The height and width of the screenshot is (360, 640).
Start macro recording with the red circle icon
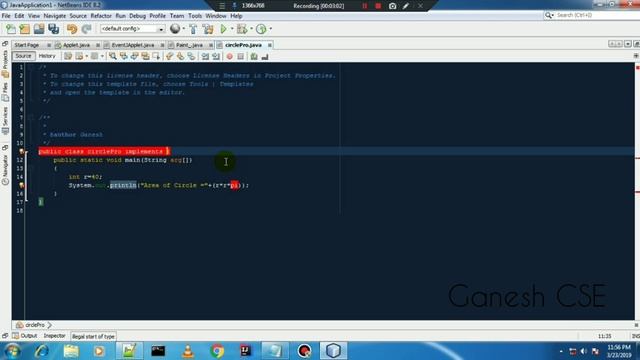229,56
